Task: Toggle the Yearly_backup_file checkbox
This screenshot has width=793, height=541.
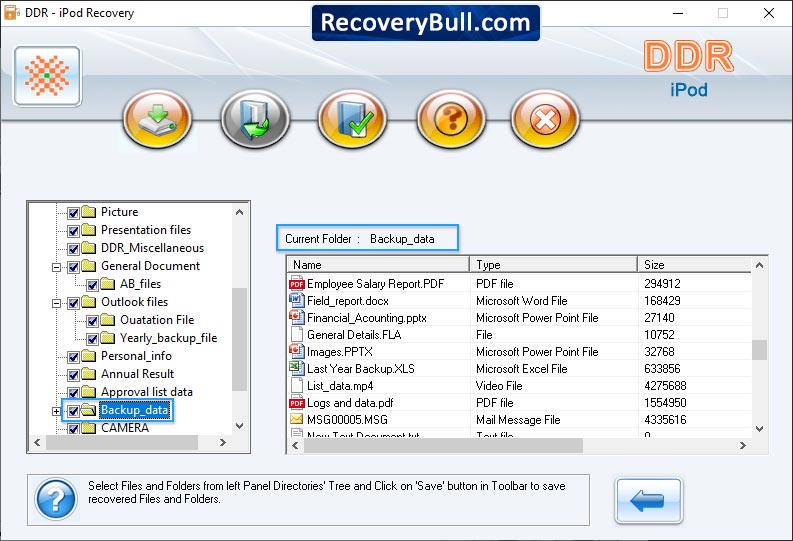Action: (x=92, y=339)
